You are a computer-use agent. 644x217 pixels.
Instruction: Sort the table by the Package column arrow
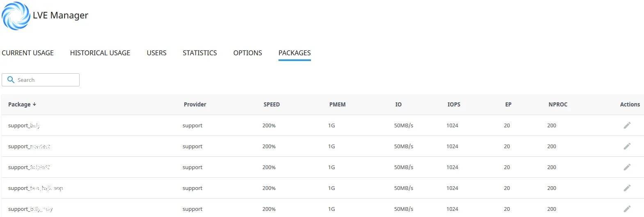34,104
